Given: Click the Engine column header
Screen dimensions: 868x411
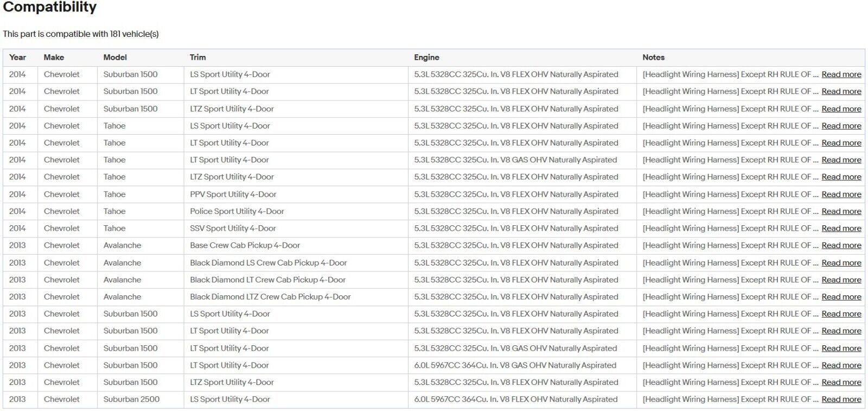Looking at the screenshot, I should (x=426, y=58).
